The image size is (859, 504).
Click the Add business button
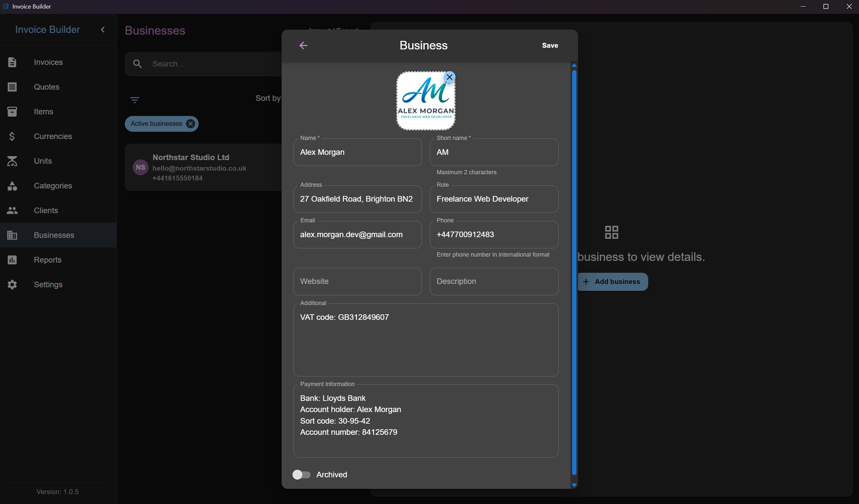coord(613,282)
